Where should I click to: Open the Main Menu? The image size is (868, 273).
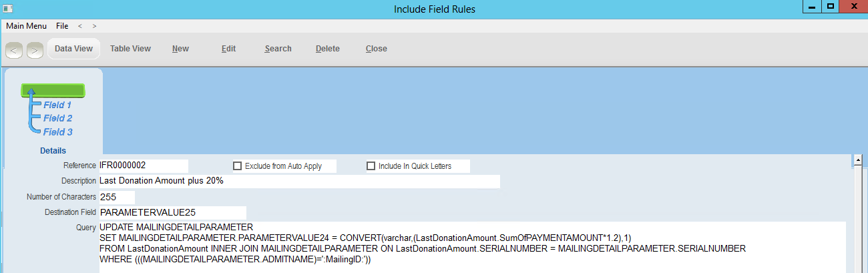pos(26,26)
